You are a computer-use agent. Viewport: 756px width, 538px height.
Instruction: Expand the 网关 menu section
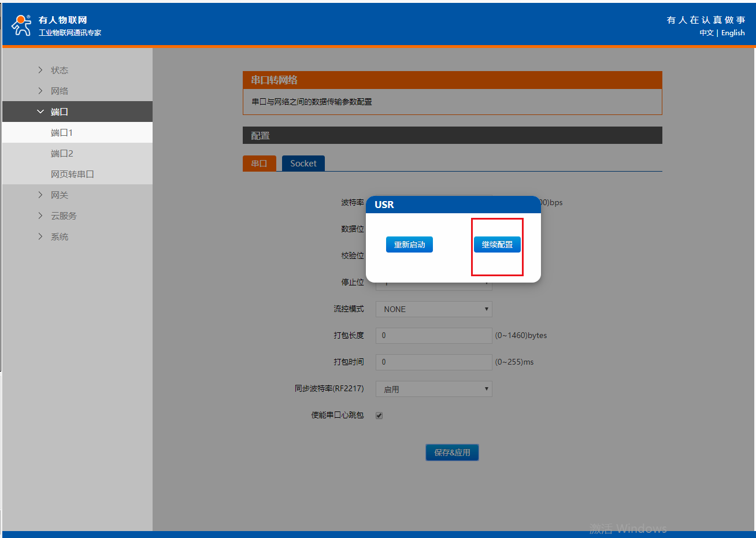(59, 195)
